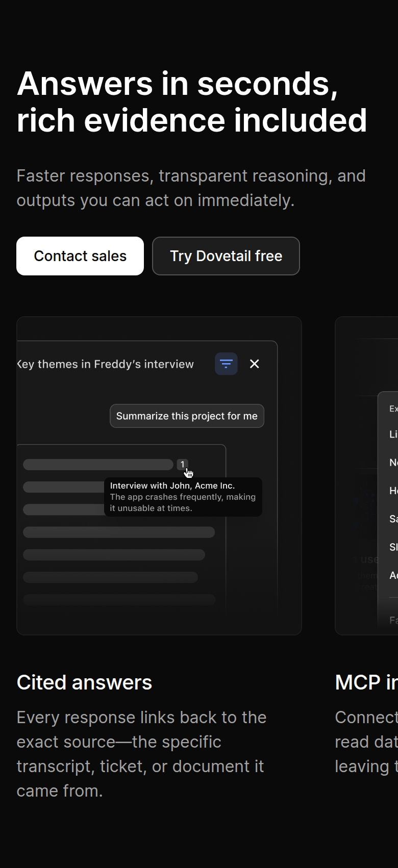Click the 'Answers in seconds' headline
The height and width of the screenshot is (868, 398).
192,102
